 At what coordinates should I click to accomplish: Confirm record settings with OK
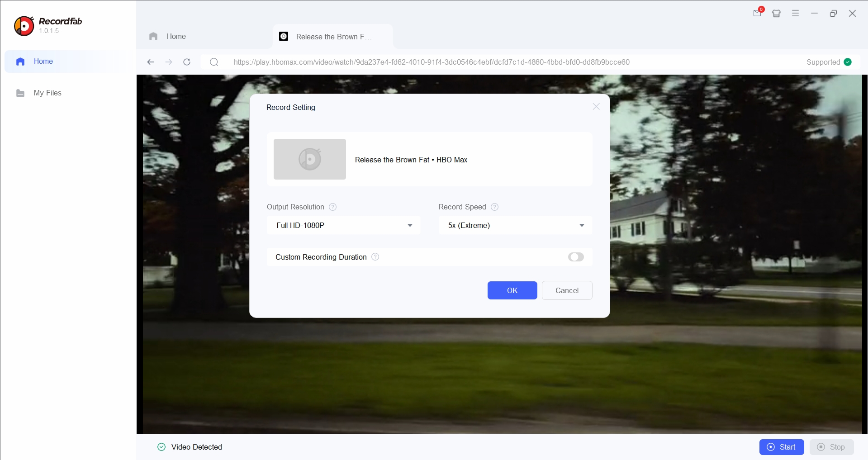coord(512,290)
